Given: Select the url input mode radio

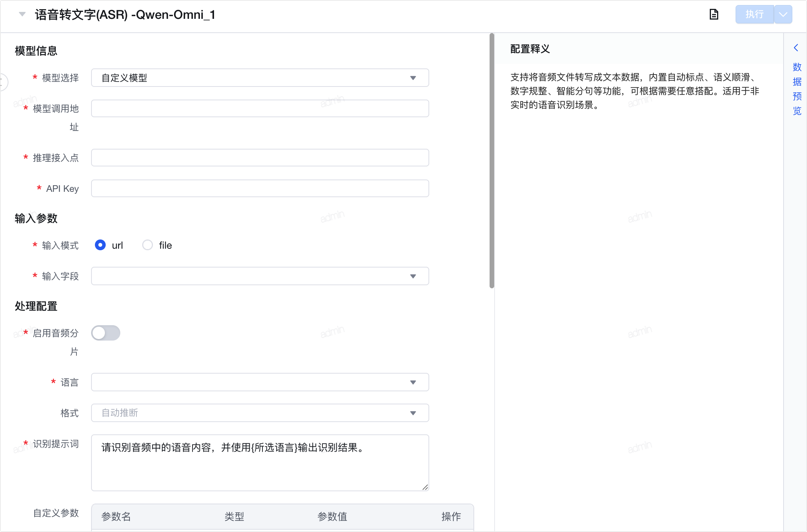Looking at the screenshot, I should (x=100, y=245).
